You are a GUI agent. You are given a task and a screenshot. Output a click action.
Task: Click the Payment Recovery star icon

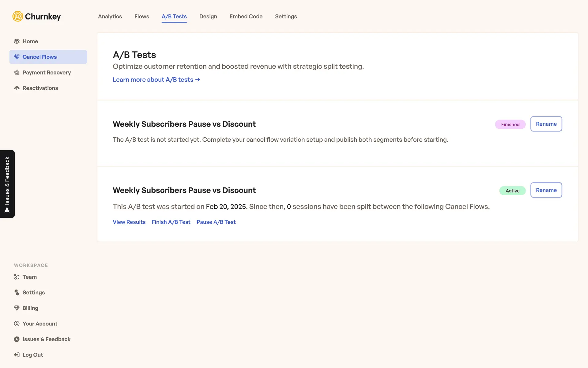(x=17, y=73)
